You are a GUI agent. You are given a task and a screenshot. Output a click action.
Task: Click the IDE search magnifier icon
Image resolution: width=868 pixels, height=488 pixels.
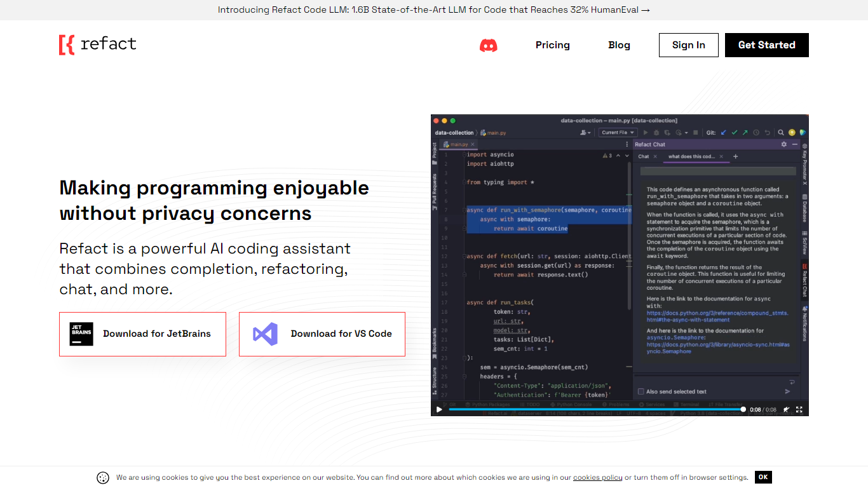[x=781, y=133]
